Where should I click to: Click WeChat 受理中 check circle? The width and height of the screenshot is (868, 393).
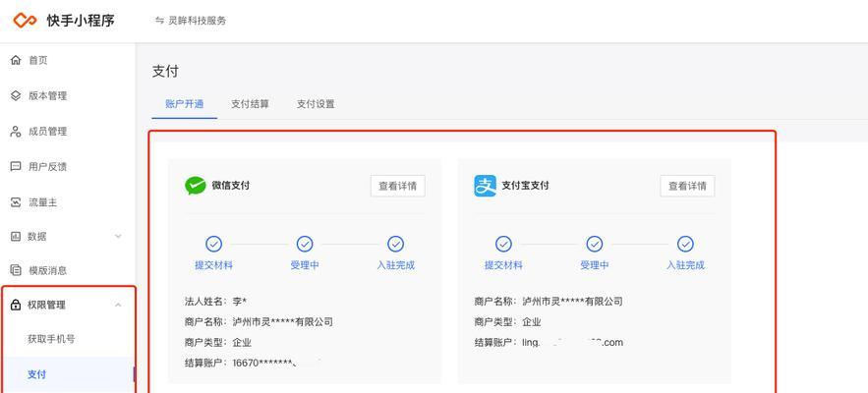click(x=305, y=244)
